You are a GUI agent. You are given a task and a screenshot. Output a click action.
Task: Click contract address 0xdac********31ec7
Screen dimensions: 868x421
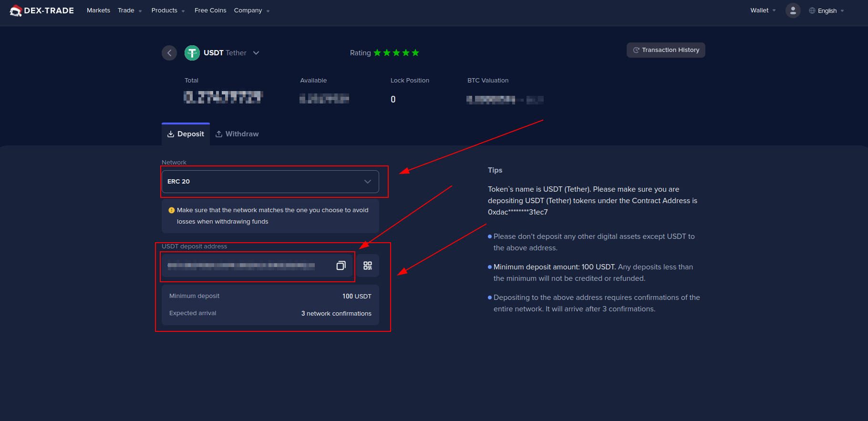518,212
